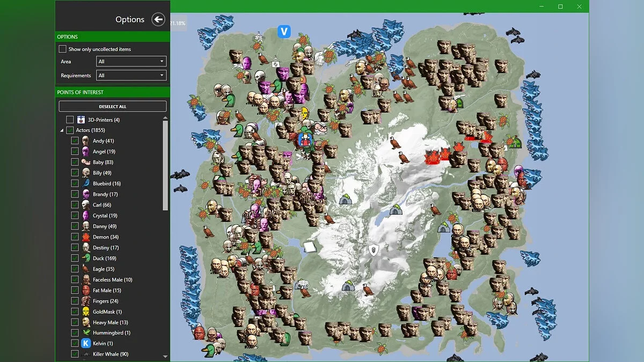Enable Show only uncollected items checkbox
This screenshot has width=644, height=362.
(x=63, y=49)
